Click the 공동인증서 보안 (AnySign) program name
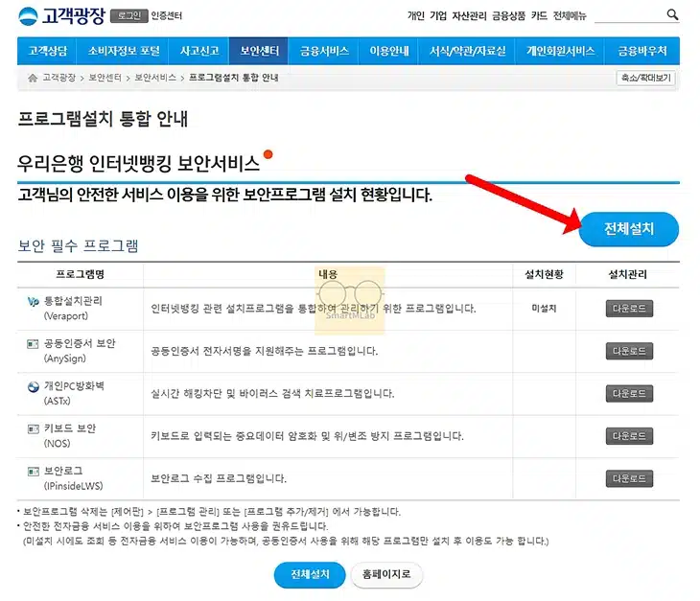The width and height of the screenshot is (700, 601). (x=80, y=351)
